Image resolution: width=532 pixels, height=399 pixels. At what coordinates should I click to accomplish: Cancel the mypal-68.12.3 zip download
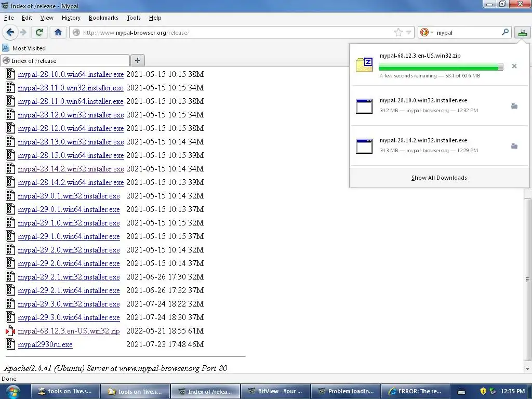tap(514, 66)
